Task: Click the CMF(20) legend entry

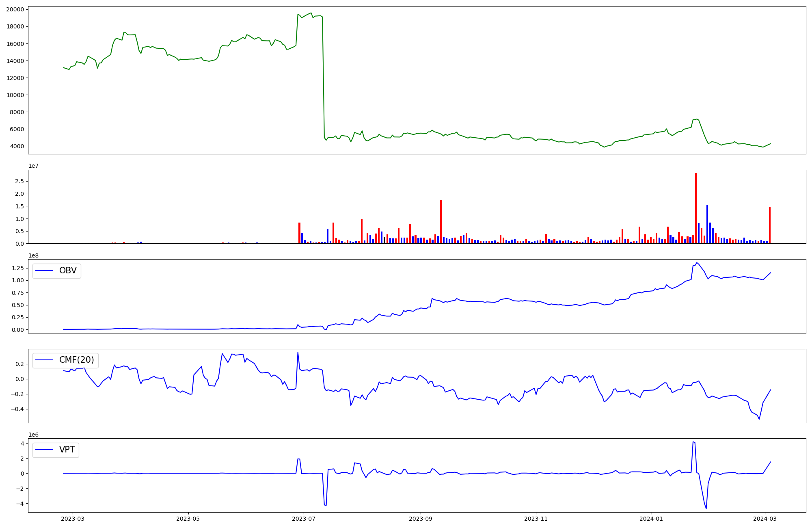Action: 76,360
